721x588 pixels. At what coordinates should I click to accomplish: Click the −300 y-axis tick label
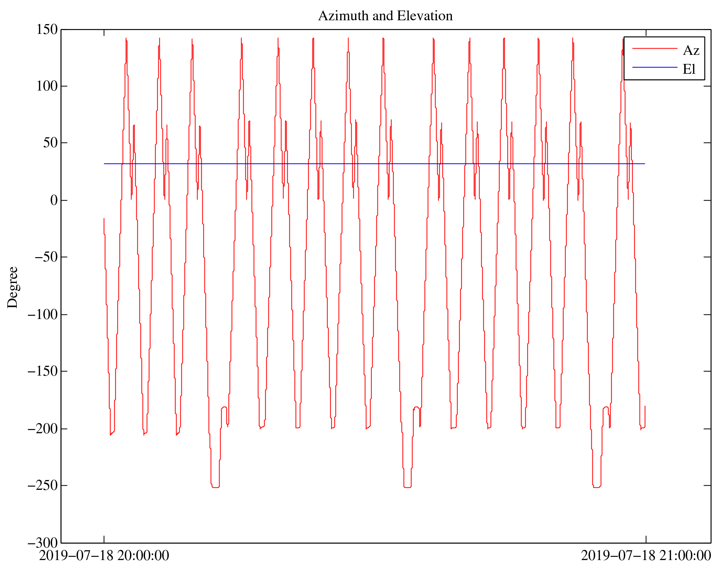pyautogui.click(x=42, y=543)
